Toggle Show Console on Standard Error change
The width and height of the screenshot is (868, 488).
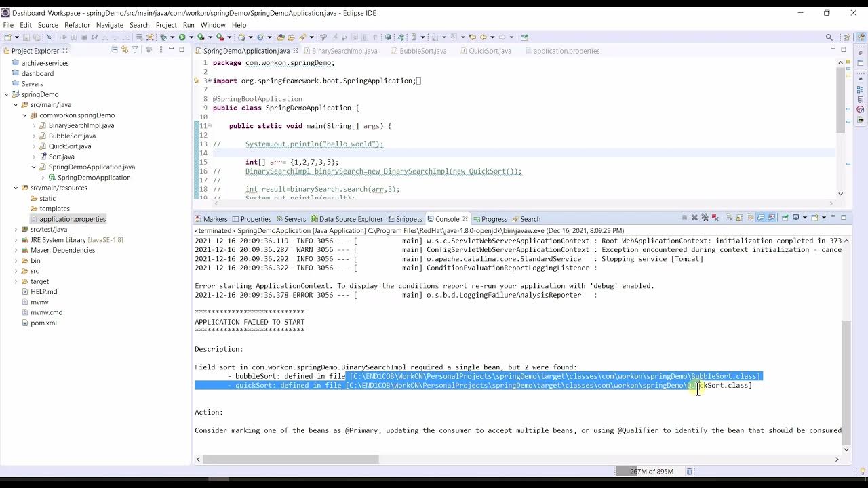coord(771,218)
